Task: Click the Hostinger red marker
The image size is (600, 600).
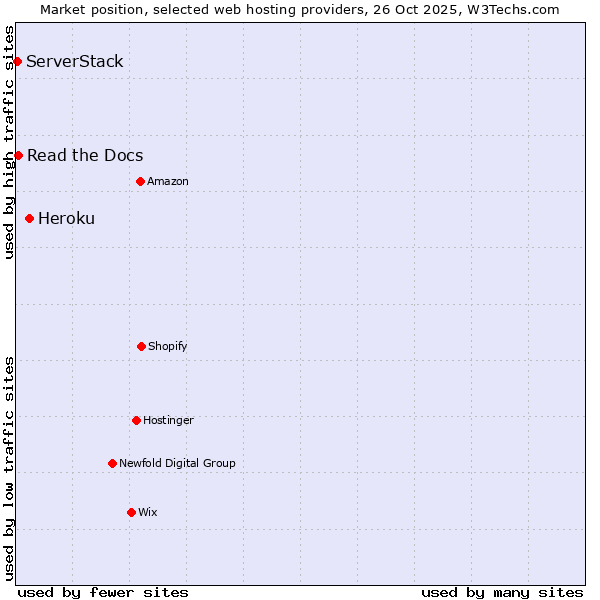Action: 136,420
